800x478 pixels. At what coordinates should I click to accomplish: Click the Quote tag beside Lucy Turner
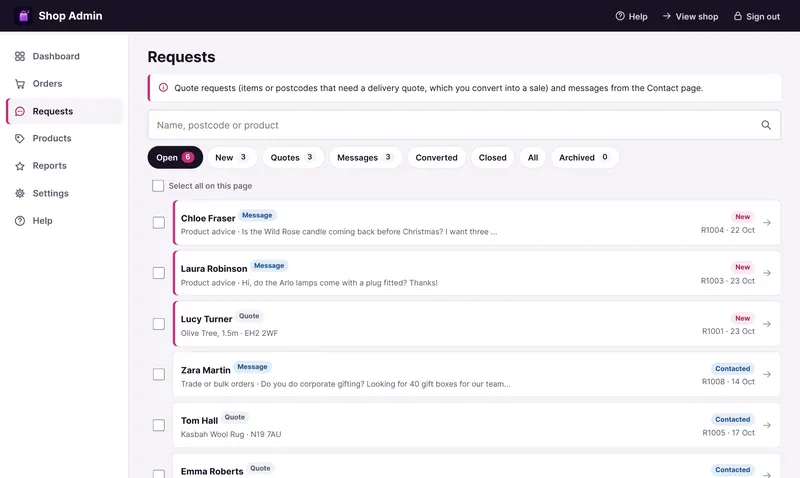(249, 316)
